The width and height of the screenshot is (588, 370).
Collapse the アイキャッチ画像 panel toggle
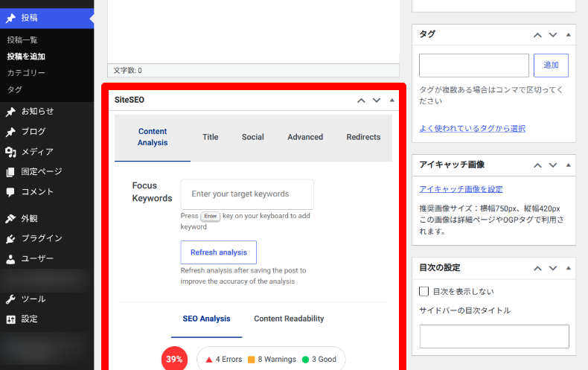click(569, 165)
